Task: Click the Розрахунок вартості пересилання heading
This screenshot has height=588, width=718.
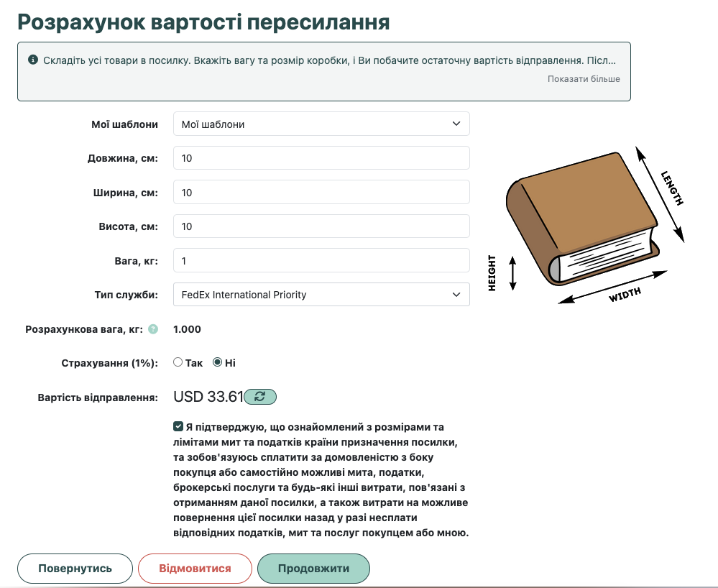Action: pyautogui.click(x=204, y=22)
